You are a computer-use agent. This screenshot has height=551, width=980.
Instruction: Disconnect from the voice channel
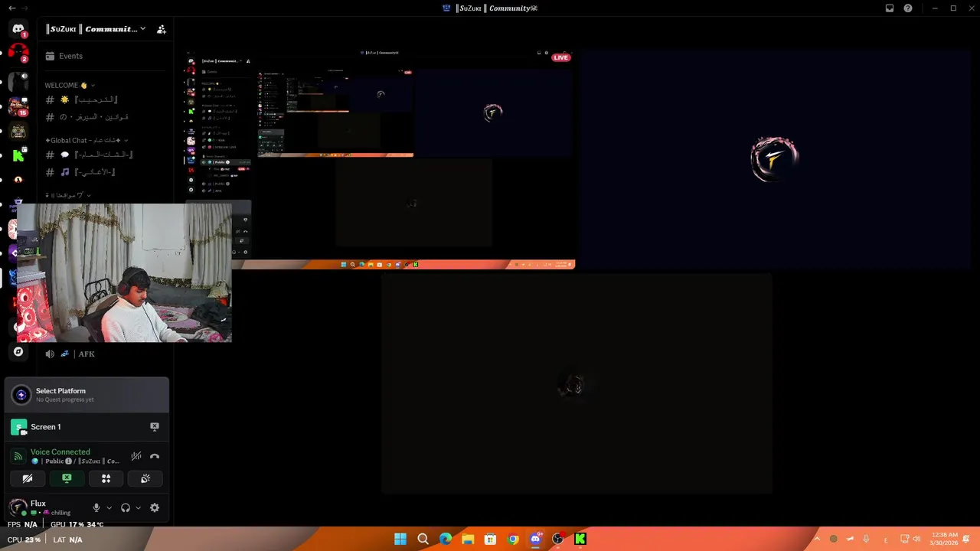point(155,456)
